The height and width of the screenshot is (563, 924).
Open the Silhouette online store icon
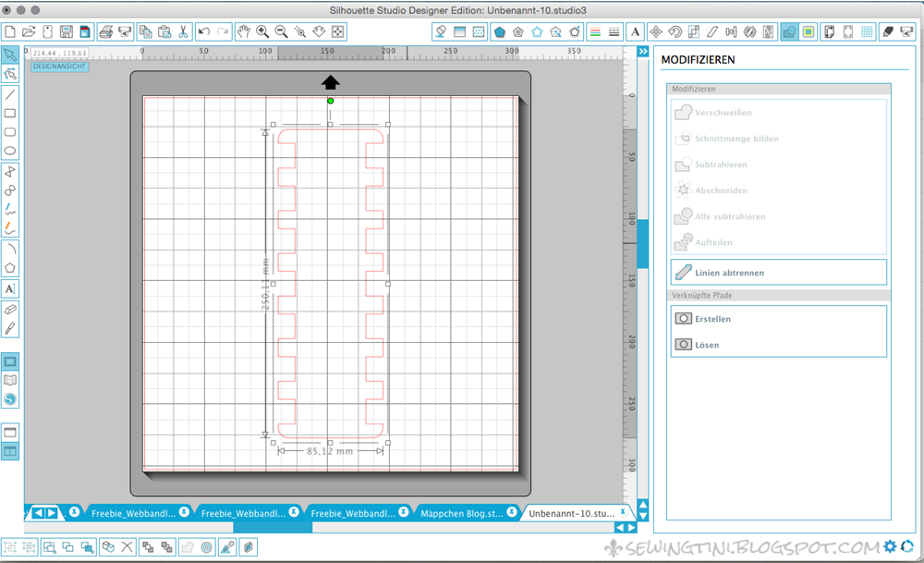coord(10,399)
